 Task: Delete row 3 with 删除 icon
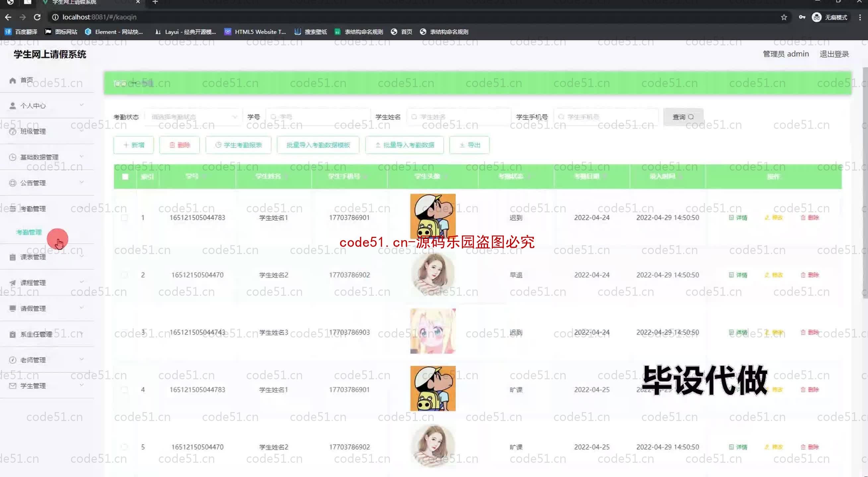click(809, 332)
